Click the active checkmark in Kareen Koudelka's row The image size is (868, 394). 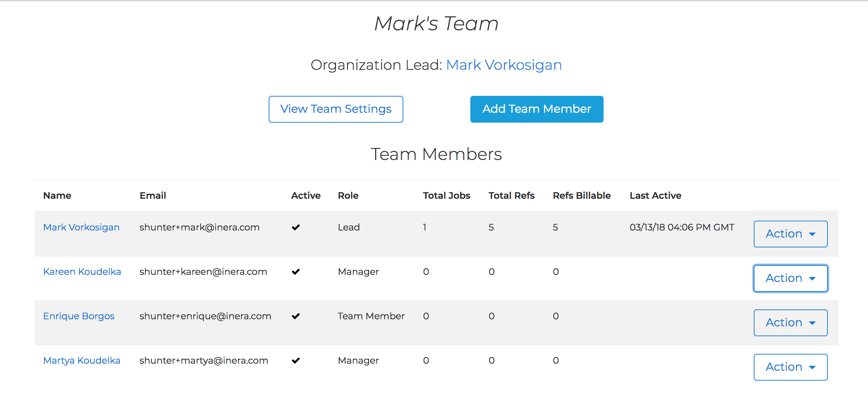click(296, 272)
